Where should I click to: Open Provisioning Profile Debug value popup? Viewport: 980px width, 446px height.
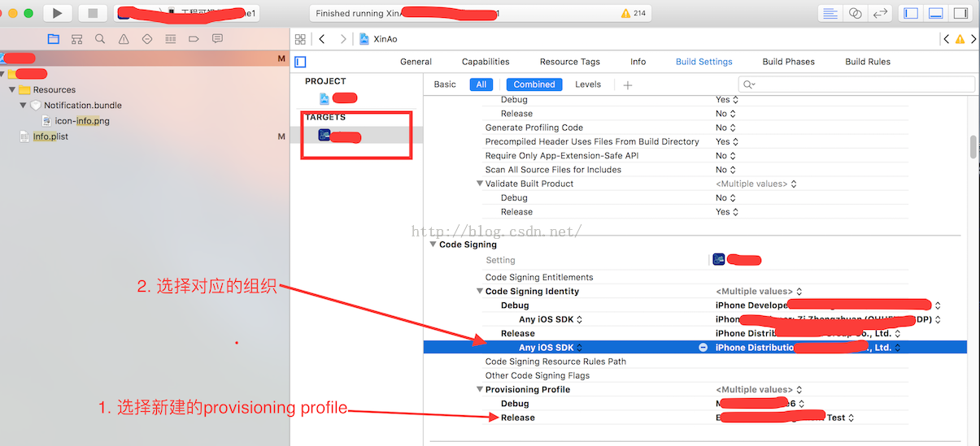tap(760, 404)
